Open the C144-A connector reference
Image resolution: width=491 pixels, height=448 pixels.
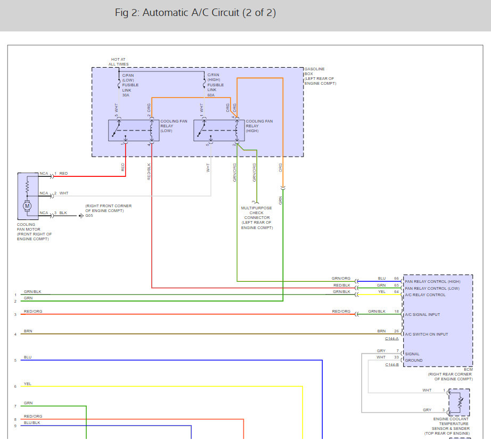click(391, 339)
